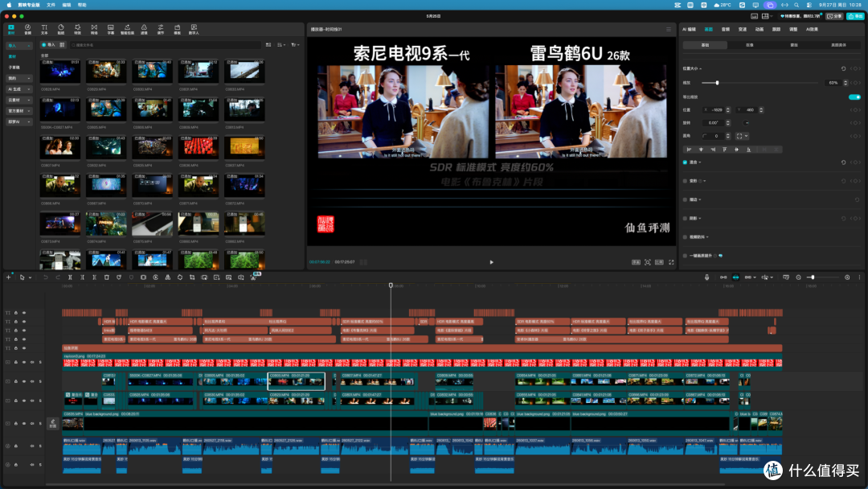Screen dimensions: 868x489
Task: Click the 导出 export button
Action: point(855,16)
